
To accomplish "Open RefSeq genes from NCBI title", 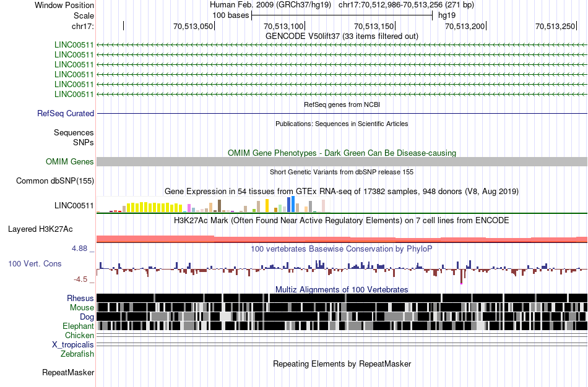I will tap(342, 105).
